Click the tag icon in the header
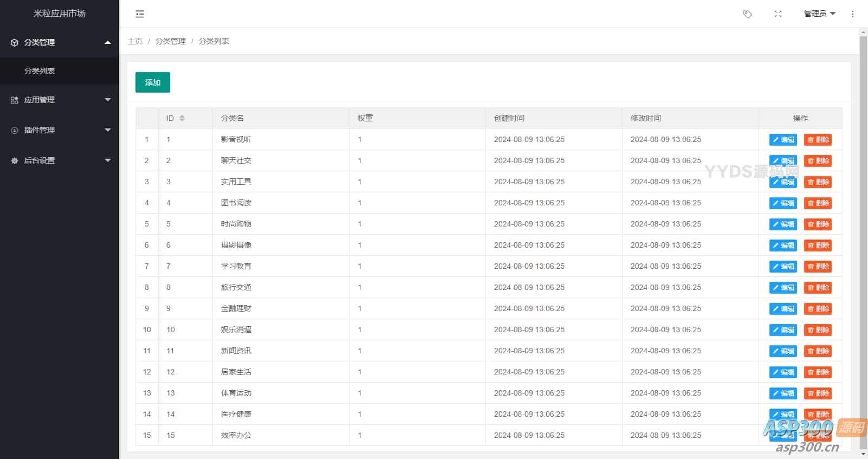The height and width of the screenshot is (459, 868). (x=748, y=14)
